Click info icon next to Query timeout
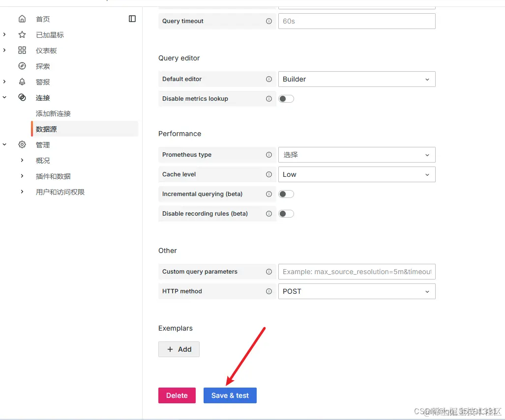 pyautogui.click(x=269, y=21)
